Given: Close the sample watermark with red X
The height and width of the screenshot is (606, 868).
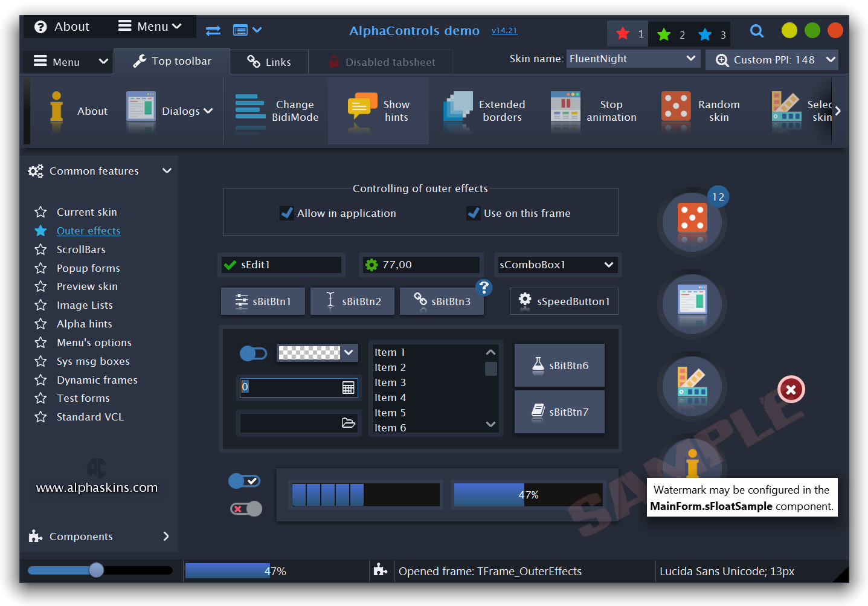Looking at the screenshot, I should [x=791, y=390].
